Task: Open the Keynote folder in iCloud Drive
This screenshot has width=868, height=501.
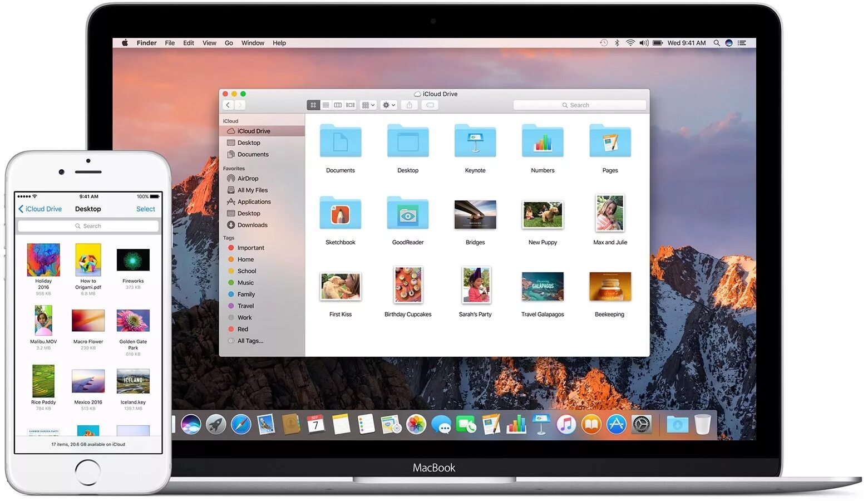Action: click(x=475, y=141)
